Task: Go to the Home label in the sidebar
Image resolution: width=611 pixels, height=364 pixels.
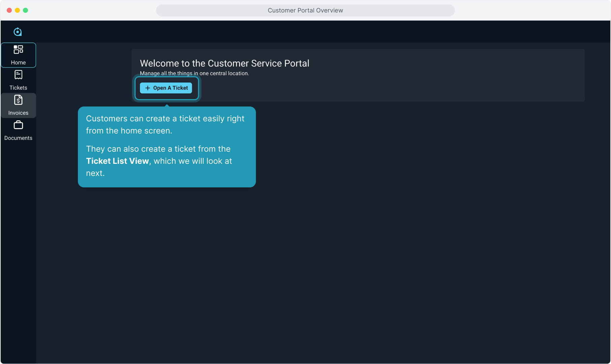Action: pyautogui.click(x=18, y=62)
